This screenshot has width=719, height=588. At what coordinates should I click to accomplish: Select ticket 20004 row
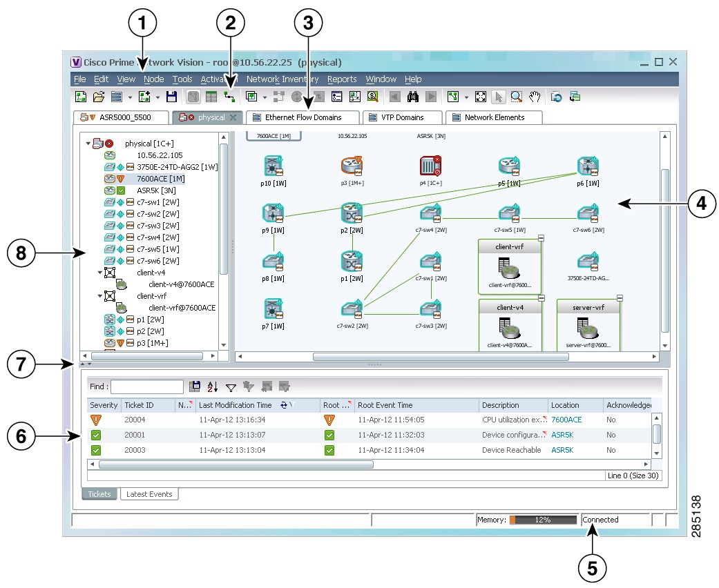point(369,420)
